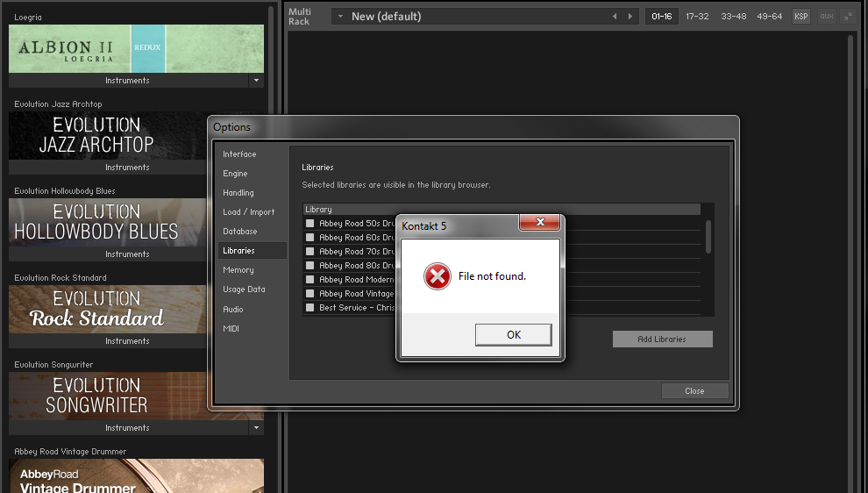The width and height of the screenshot is (868, 493).
Task: Close the Kontakt 5 error dialog with X
Action: click(540, 222)
